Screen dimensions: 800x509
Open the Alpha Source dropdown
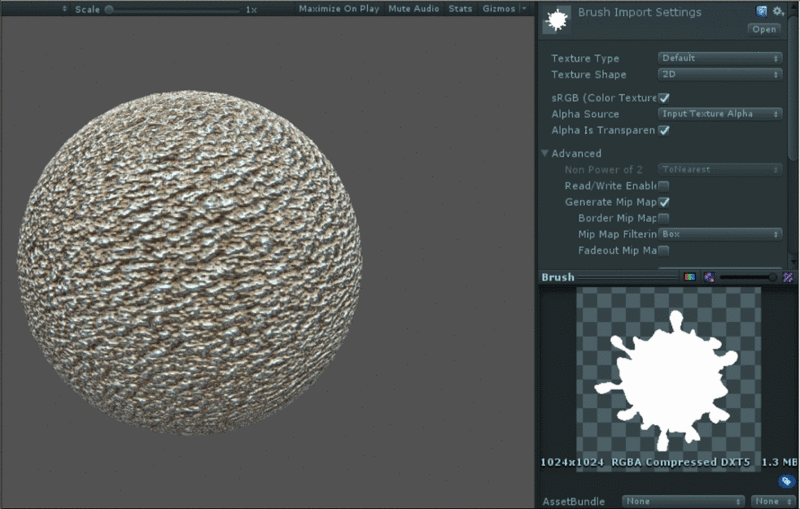[719, 114]
